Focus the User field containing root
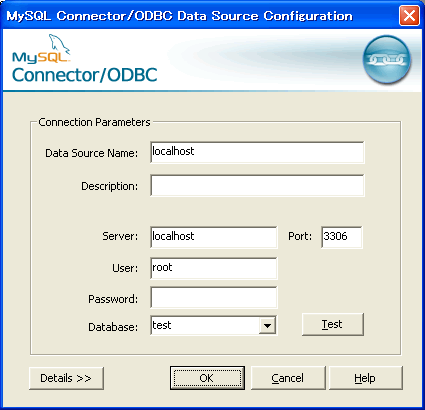This screenshot has height=410, width=425. pos(213,268)
